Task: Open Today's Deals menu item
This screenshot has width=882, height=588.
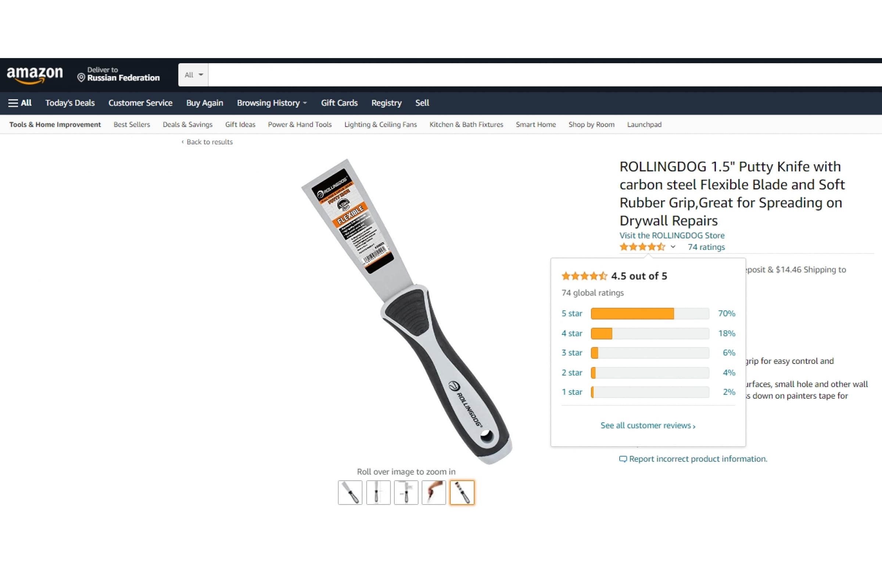Action: pos(70,103)
